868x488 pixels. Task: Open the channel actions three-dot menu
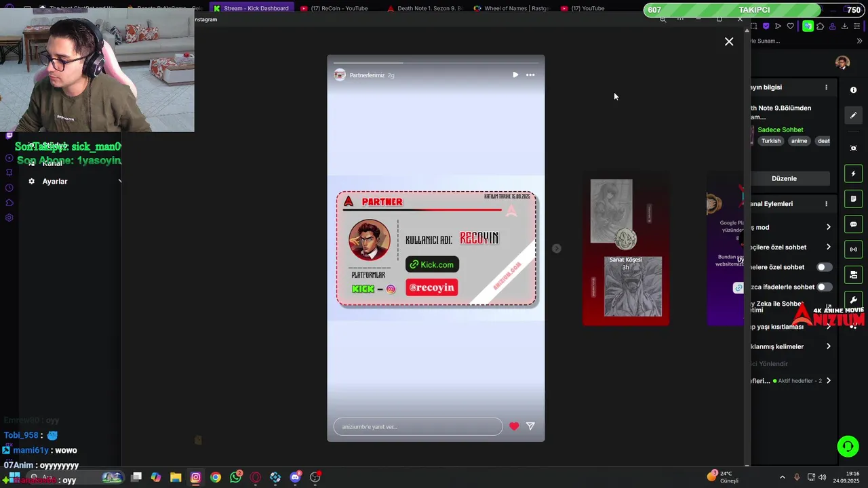pyautogui.click(x=826, y=204)
